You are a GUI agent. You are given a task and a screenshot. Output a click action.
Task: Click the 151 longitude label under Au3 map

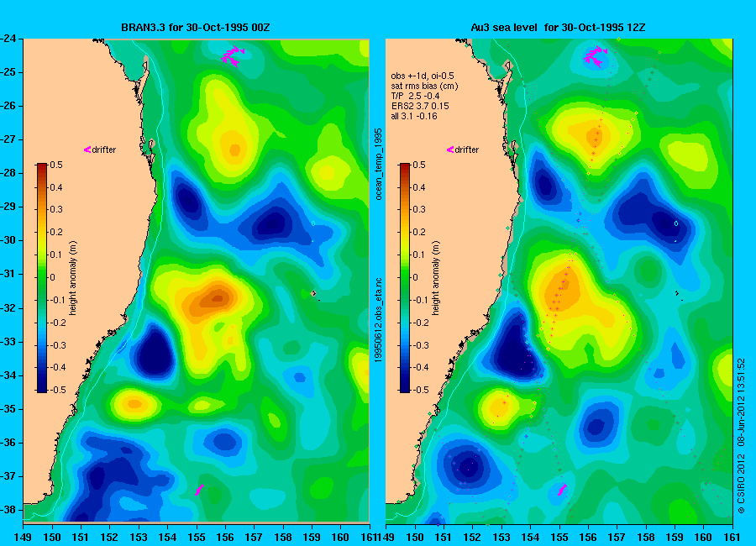click(x=444, y=537)
